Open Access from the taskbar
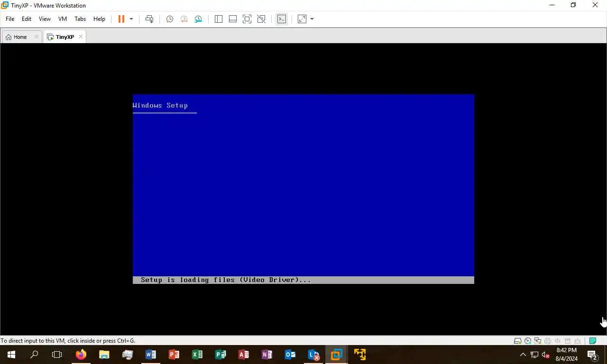 tap(244, 355)
